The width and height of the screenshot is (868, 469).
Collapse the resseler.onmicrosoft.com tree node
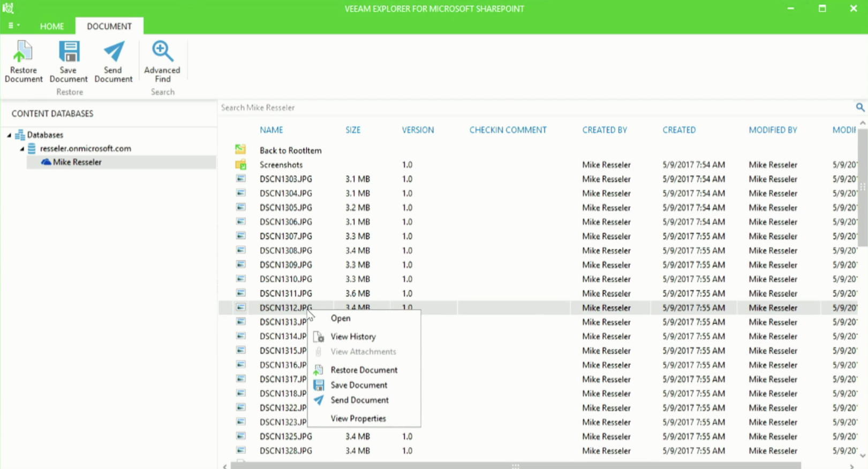pos(22,149)
